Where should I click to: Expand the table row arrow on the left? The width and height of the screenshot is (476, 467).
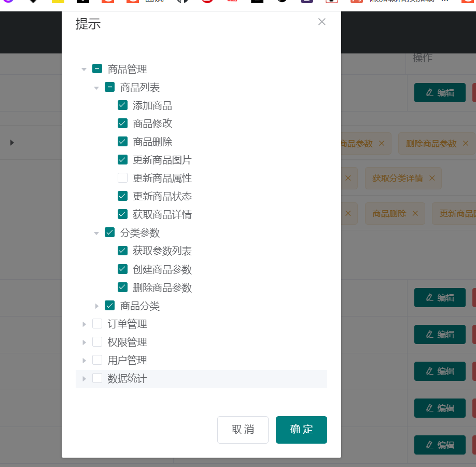[x=12, y=143]
